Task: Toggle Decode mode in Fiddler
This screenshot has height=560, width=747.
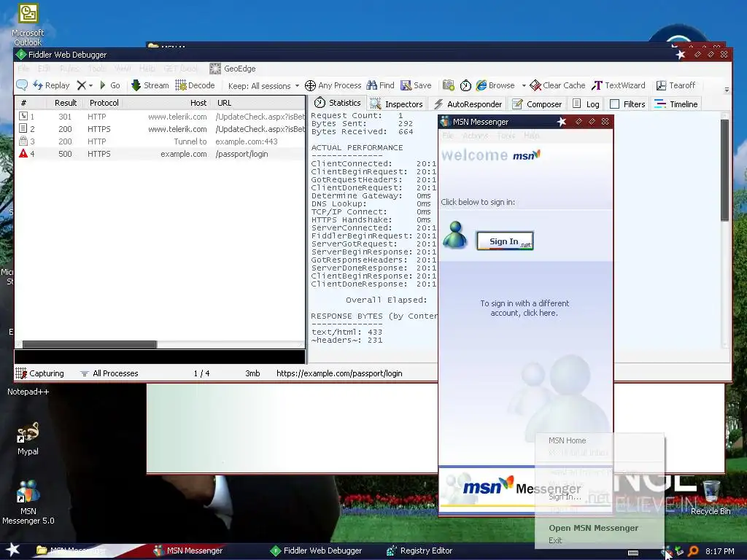Action: point(196,85)
